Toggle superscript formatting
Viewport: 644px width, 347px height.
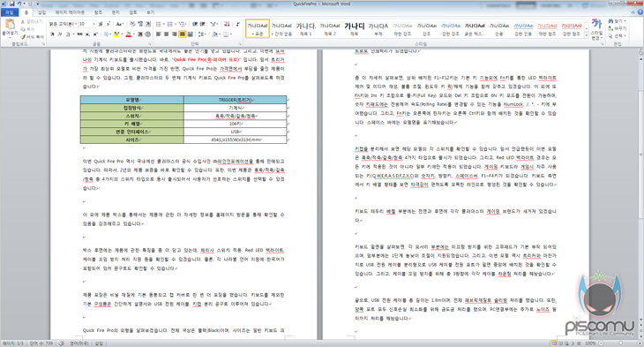(95, 34)
